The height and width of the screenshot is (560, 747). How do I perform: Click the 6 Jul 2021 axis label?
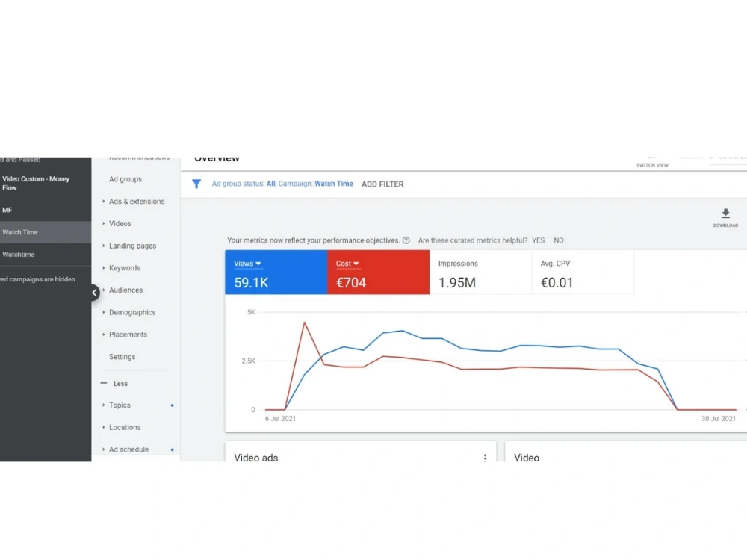point(280,419)
